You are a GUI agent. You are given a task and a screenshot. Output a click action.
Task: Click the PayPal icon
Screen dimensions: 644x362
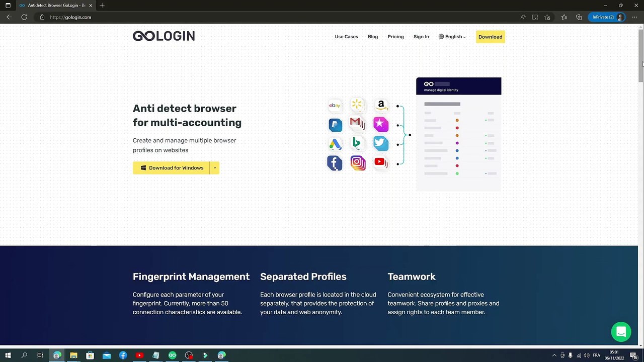pyautogui.click(x=335, y=124)
